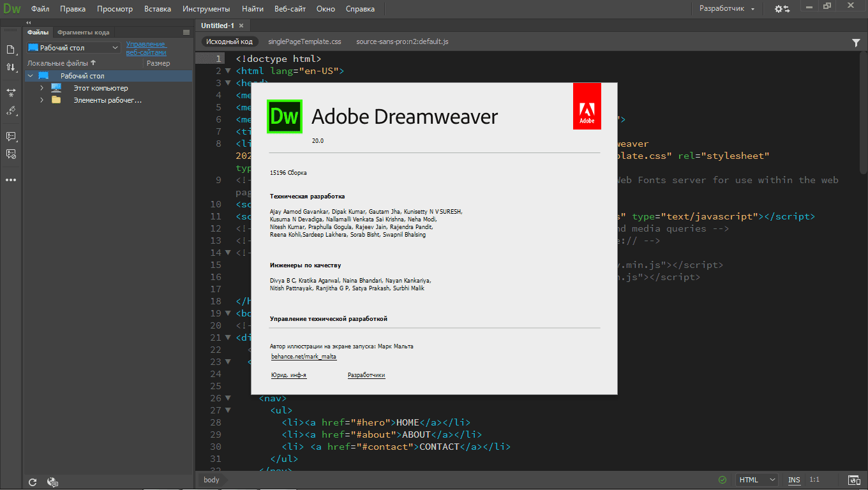The width and height of the screenshot is (868, 490).
Task: Open the Справка menu
Action: pos(360,9)
